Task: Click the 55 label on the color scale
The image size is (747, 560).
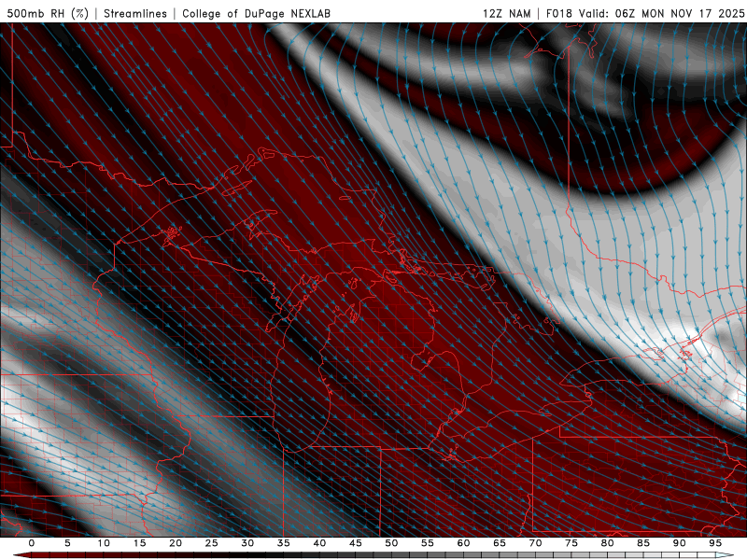Action: tap(428, 543)
